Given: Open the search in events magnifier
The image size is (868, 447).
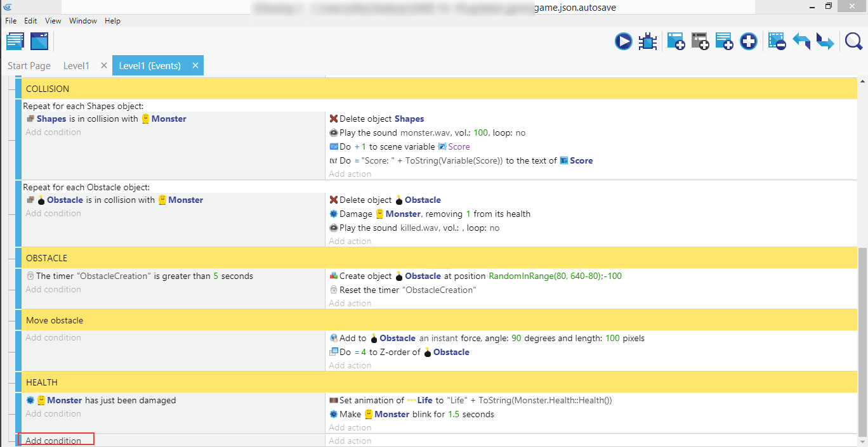Looking at the screenshot, I should 853,42.
